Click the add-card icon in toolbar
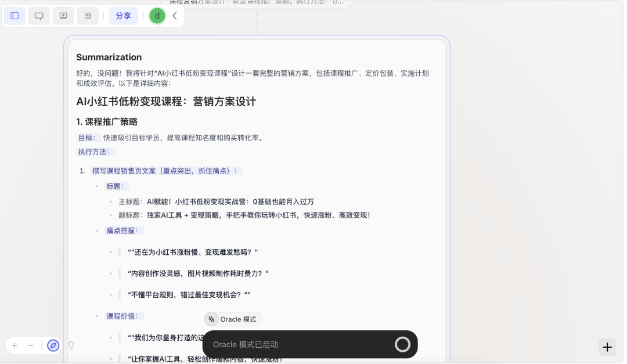Viewport: 627px width, 364px height. (63, 16)
